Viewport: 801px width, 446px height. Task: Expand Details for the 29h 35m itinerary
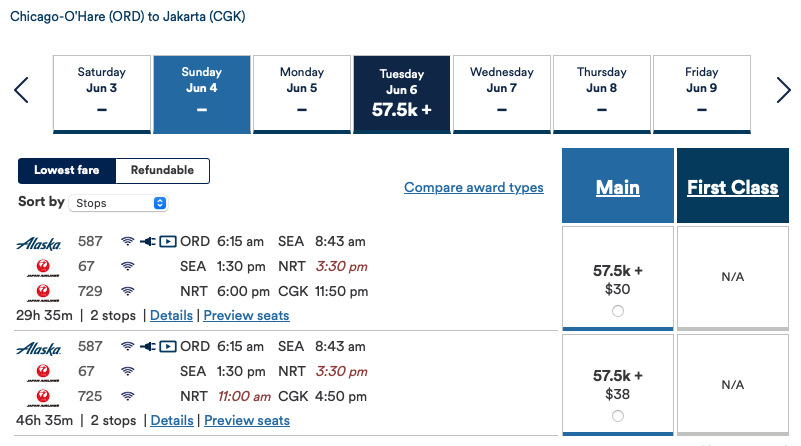click(171, 316)
